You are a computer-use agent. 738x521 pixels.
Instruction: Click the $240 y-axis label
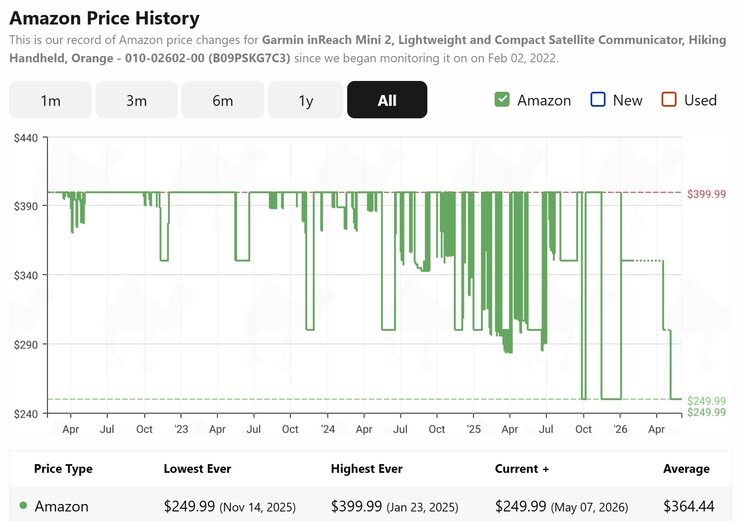tap(25, 414)
